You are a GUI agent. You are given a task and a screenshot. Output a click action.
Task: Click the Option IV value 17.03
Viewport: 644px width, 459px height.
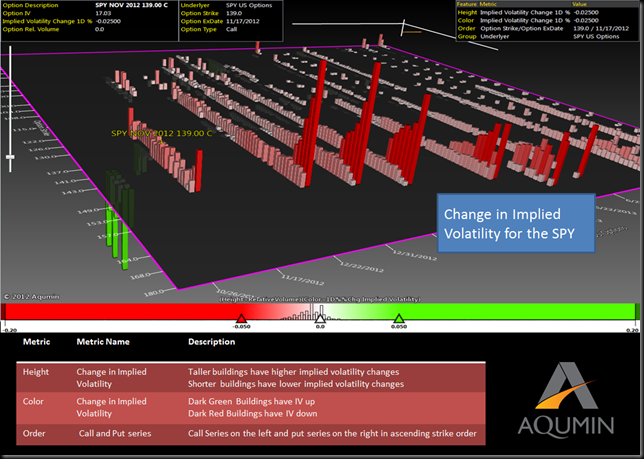(x=103, y=13)
